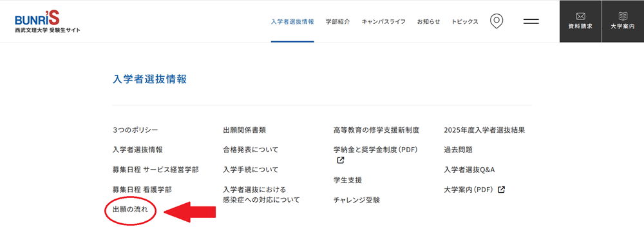Click the 入学者選抜情報 blue heading

click(150, 79)
